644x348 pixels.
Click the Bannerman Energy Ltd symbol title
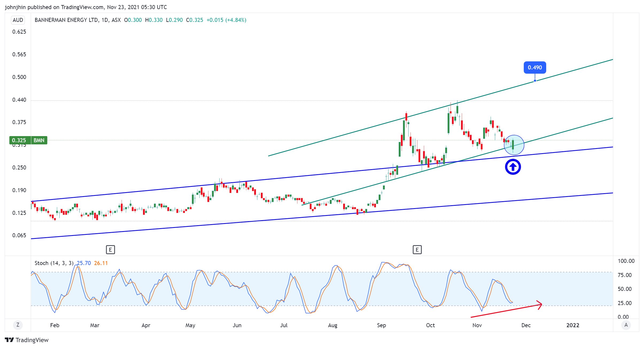(66, 20)
